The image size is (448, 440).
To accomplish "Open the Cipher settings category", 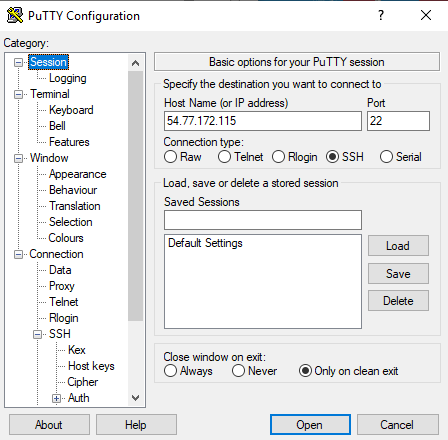I will 82,382.
